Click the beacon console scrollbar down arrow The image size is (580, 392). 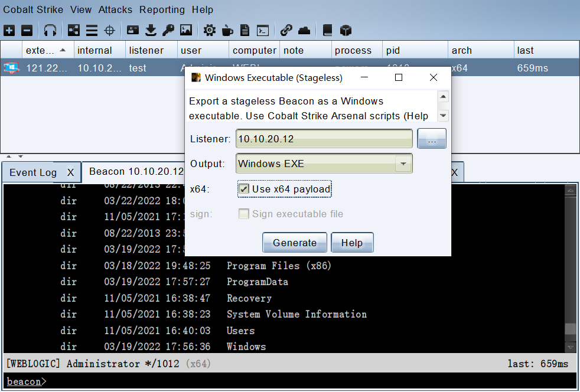click(571, 347)
